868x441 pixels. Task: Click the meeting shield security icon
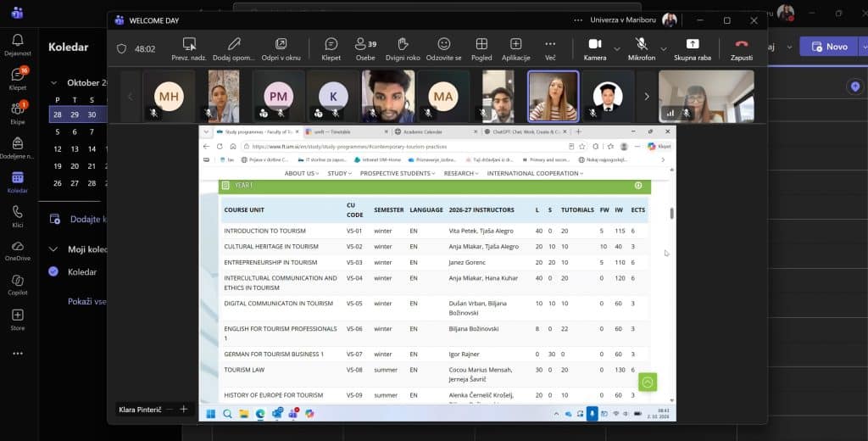tap(122, 48)
